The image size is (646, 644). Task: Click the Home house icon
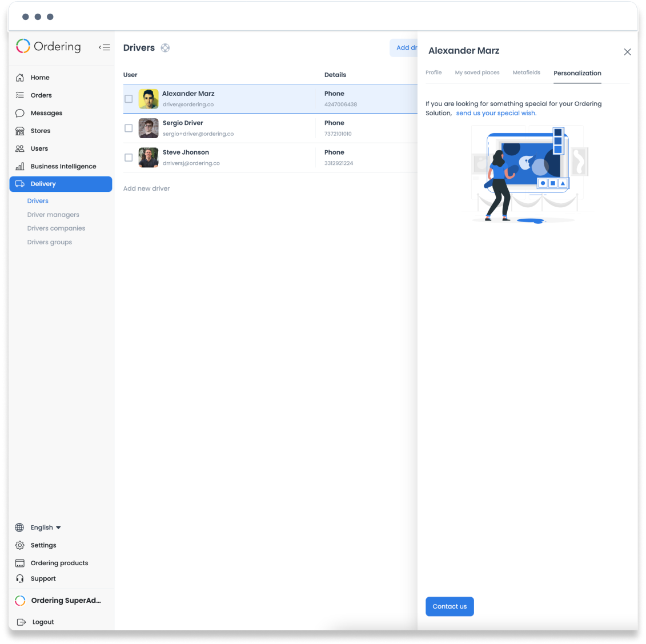(20, 78)
